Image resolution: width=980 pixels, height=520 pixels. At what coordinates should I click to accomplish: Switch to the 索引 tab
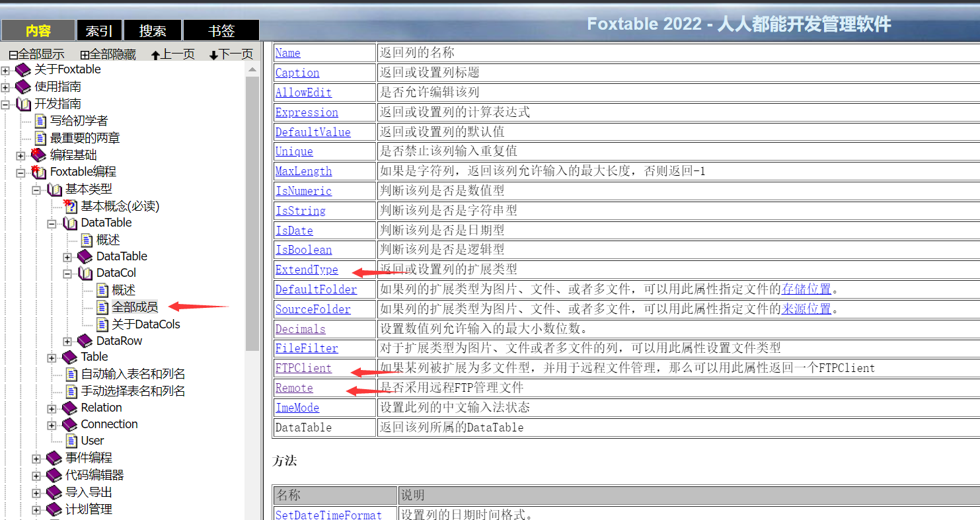point(99,30)
